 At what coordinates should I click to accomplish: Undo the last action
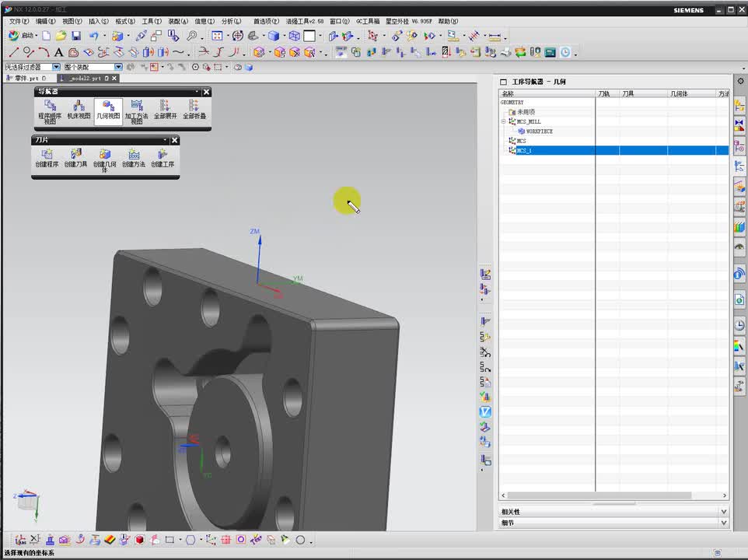(x=93, y=36)
